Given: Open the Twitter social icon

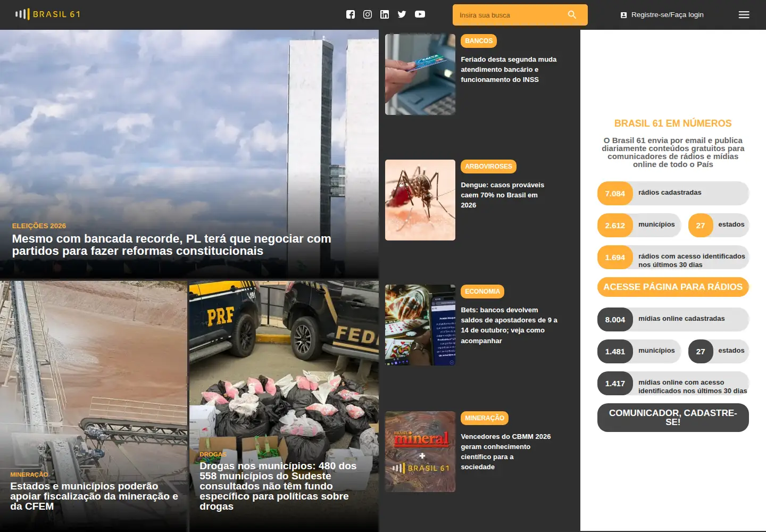Looking at the screenshot, I should click(402, 14).
